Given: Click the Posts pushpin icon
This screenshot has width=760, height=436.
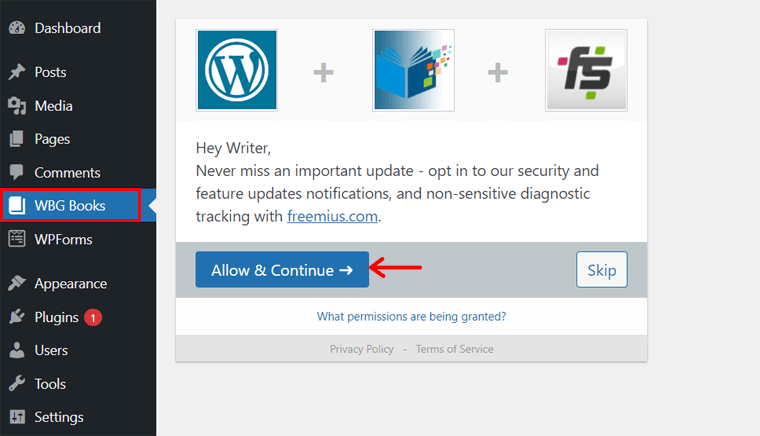Looking at the screenshot, I should [x=16, y=72].
